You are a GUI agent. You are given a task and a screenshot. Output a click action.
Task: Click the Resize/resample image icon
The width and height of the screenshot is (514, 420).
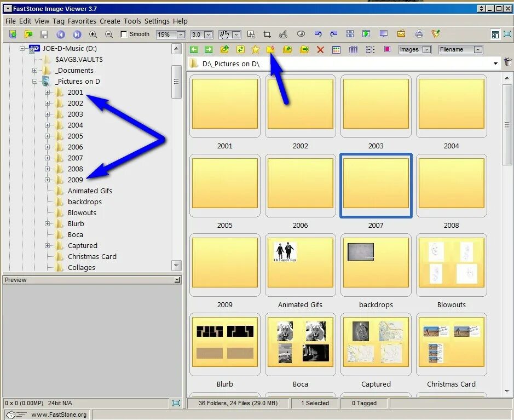(251, 34)
